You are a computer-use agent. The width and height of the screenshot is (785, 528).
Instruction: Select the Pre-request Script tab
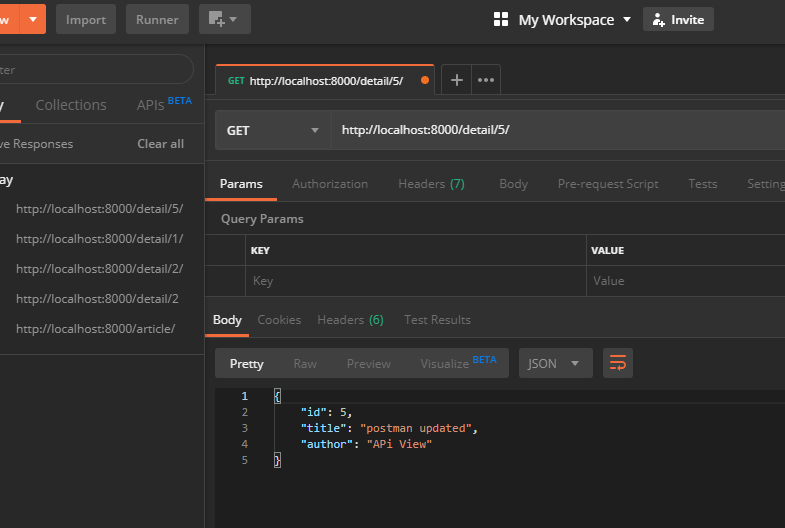coord(608,184)
